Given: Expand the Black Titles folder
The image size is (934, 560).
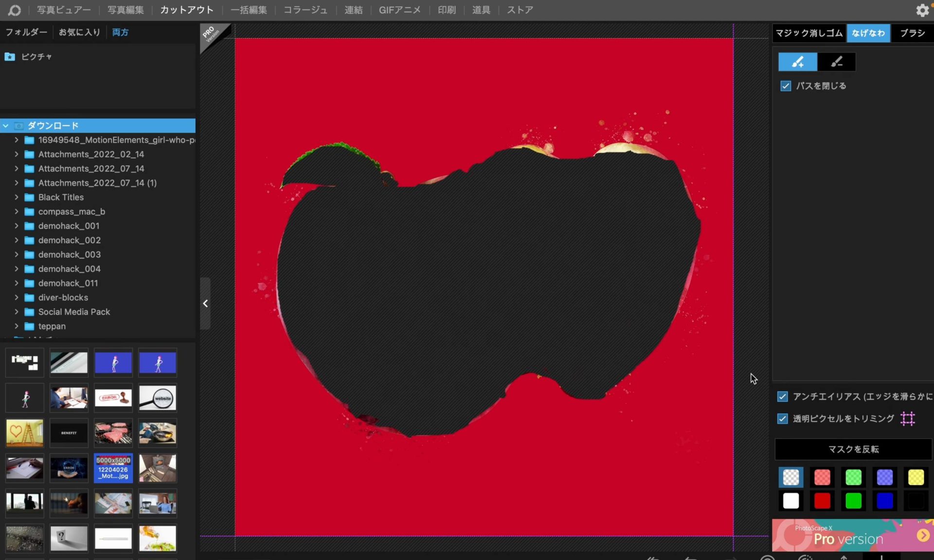Looking at the screenshot, I should tap(17, 197).
